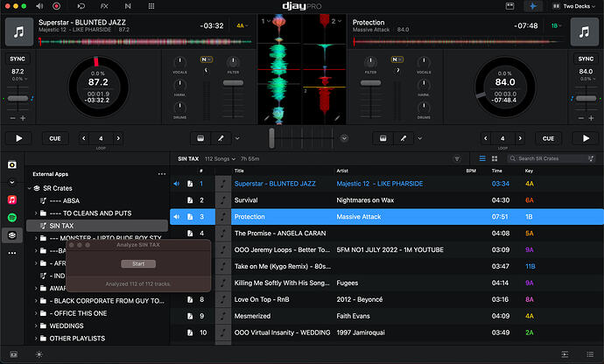Screen dimensions: 604x364
Task: Expand the WEDDINGS folder
Action: pos(36,325)
